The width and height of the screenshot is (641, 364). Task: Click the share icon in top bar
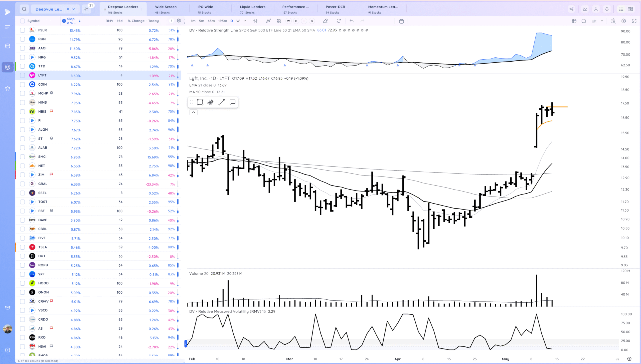pos(571,9)
